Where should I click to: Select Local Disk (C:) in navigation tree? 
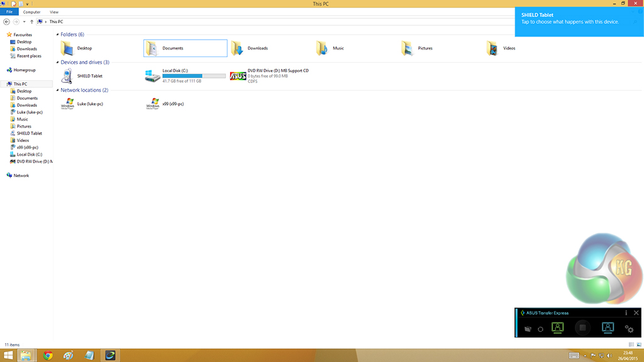(26, 155)
